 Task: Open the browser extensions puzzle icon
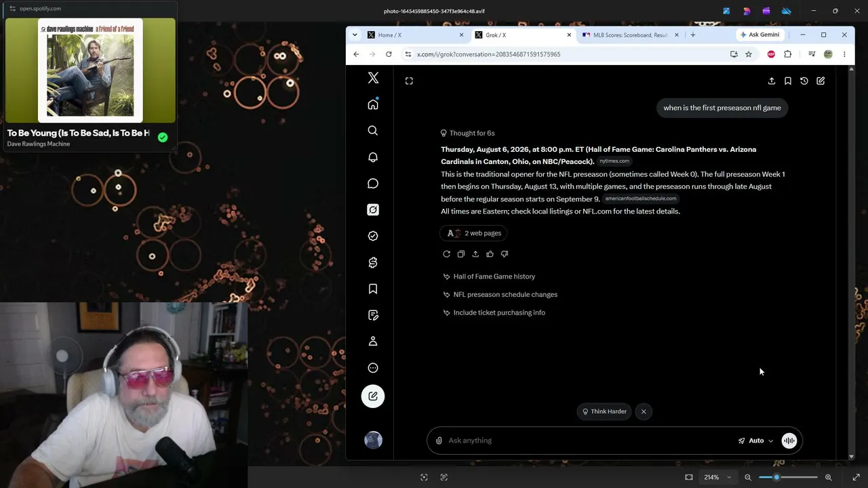point(788,54)
